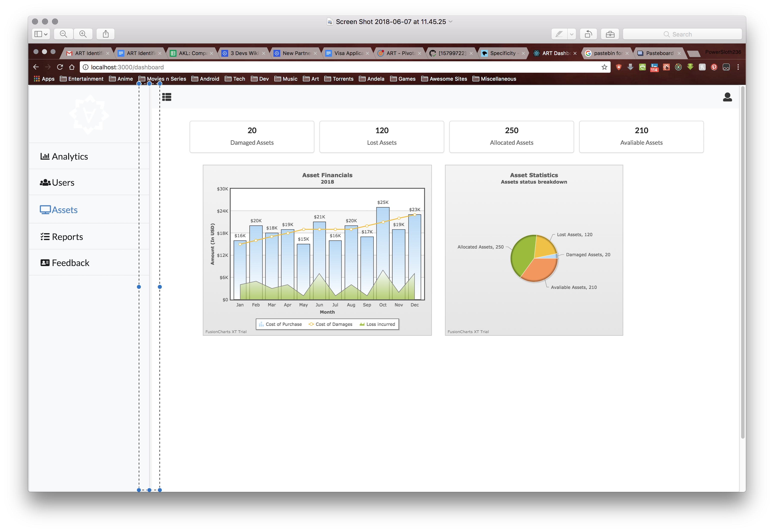The width and height of the screenshot is (774, 532).
Task: Click the zoom out magnifier in Preview toolbar
Action: tap(63, 34)
